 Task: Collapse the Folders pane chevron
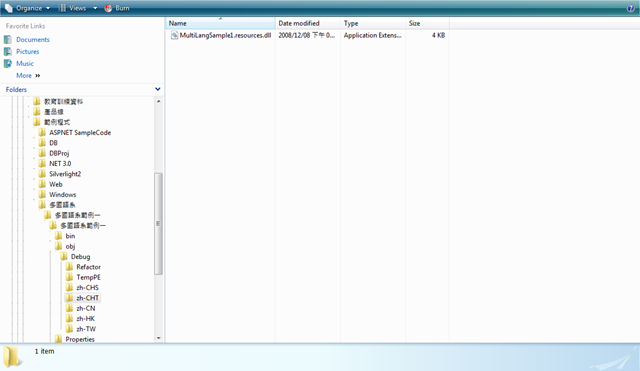(158, 89)
